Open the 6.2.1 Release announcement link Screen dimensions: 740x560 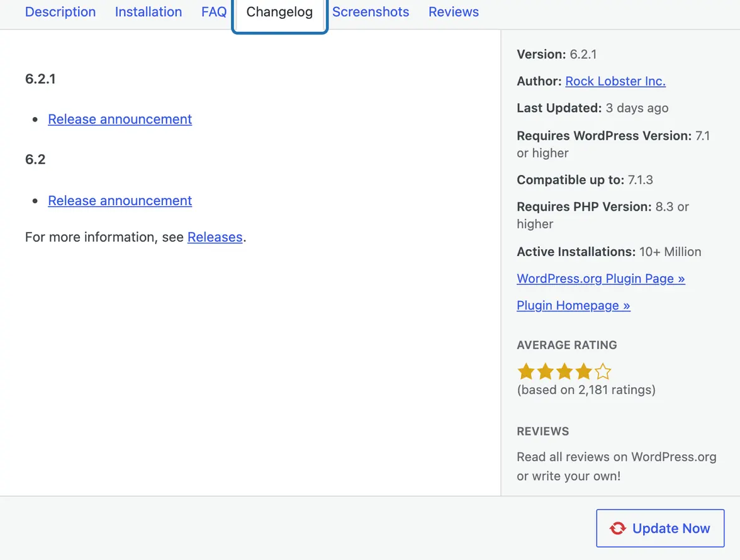[x=120, y=120]
